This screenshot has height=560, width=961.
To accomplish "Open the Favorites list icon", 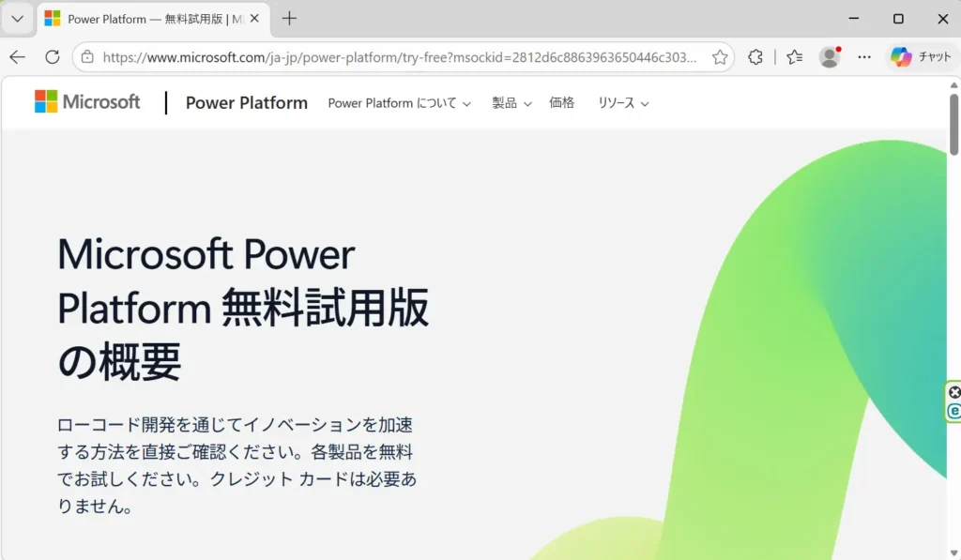I will [x=795, y=57].
